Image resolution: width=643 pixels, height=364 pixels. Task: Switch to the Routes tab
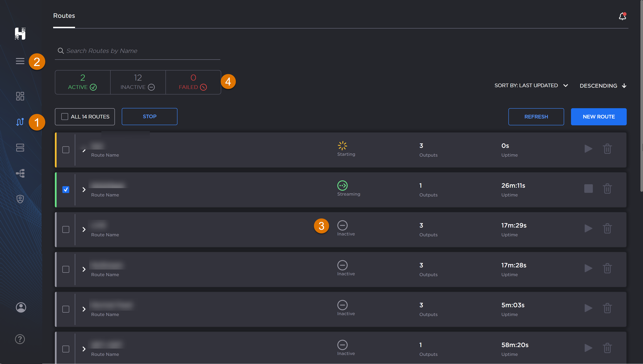[x=64, y=15]
